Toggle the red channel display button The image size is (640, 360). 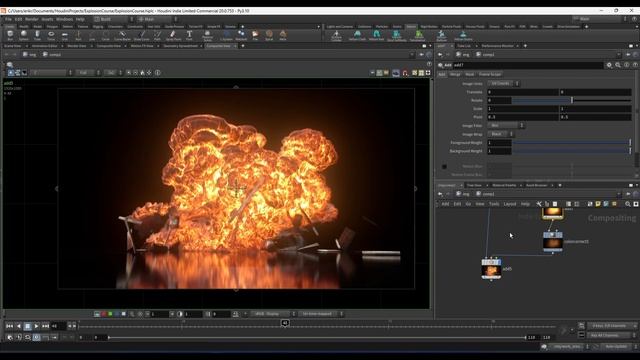pos(104,314)
